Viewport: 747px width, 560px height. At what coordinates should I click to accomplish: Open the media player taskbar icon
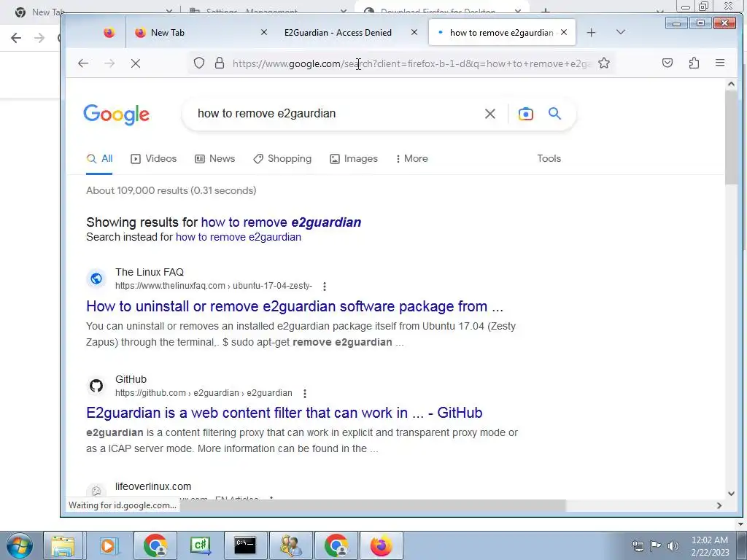click(109, 545)
